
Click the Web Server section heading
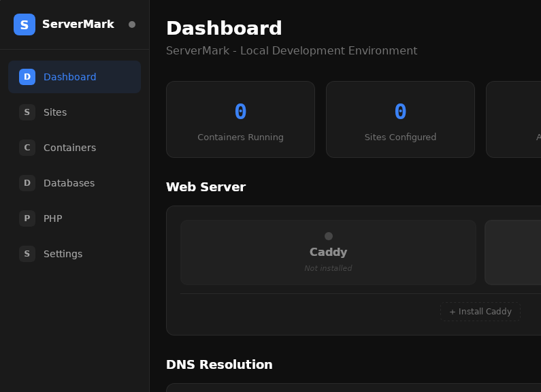[206, 186]
